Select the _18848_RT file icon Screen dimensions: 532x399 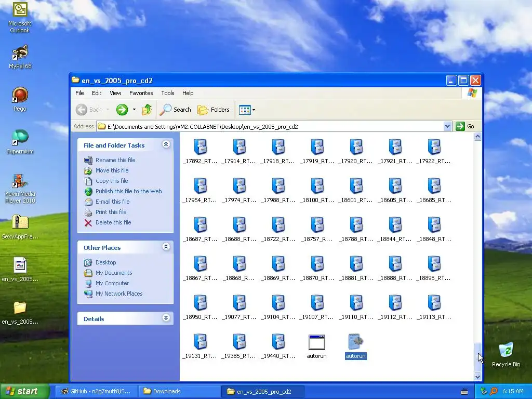click(434, 225)
